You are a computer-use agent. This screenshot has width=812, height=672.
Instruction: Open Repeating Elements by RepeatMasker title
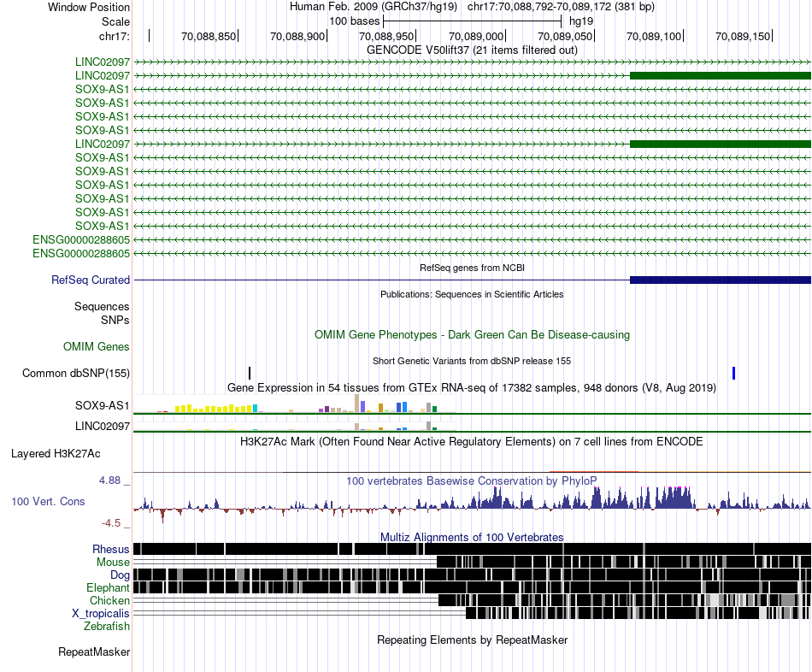[472, 640]
